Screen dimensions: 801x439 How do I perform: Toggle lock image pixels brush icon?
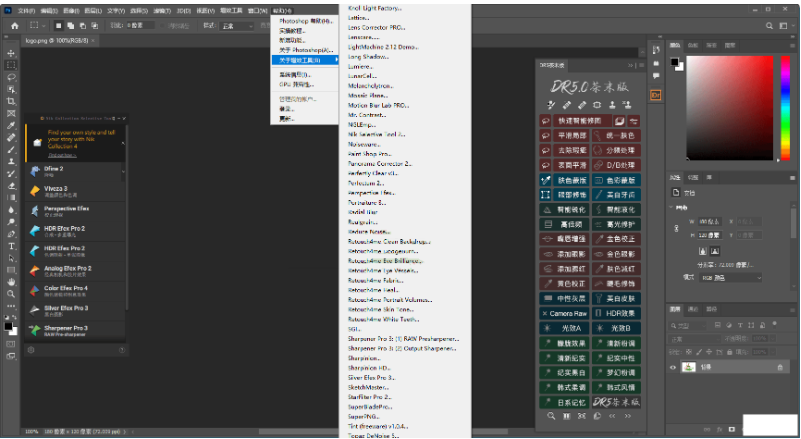pos(699,352)
